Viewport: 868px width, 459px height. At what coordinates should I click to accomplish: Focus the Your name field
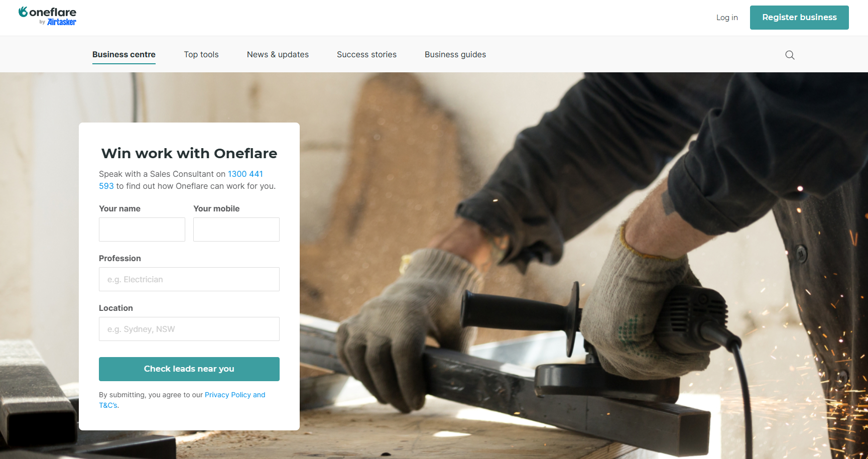click(142, 229)
